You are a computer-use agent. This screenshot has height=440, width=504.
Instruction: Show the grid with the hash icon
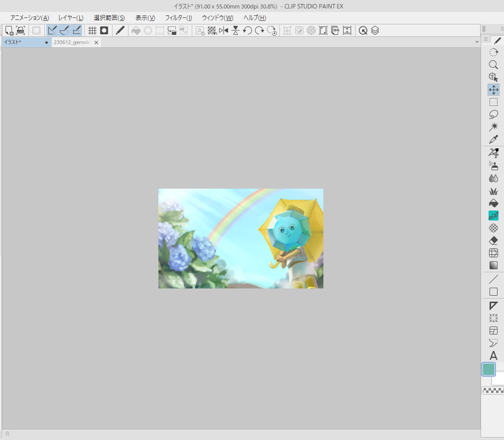tap(92, 30)
